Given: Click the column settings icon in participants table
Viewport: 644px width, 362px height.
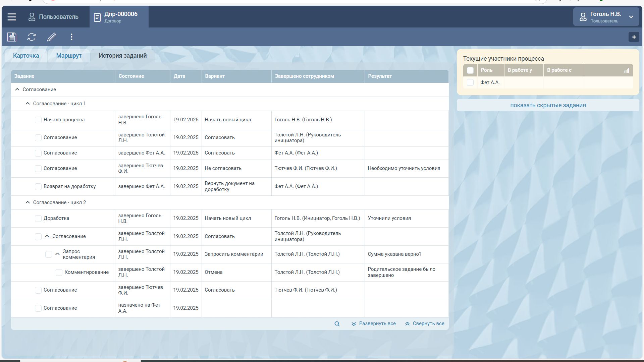Looking at the screenshot, I should (626, 70).
